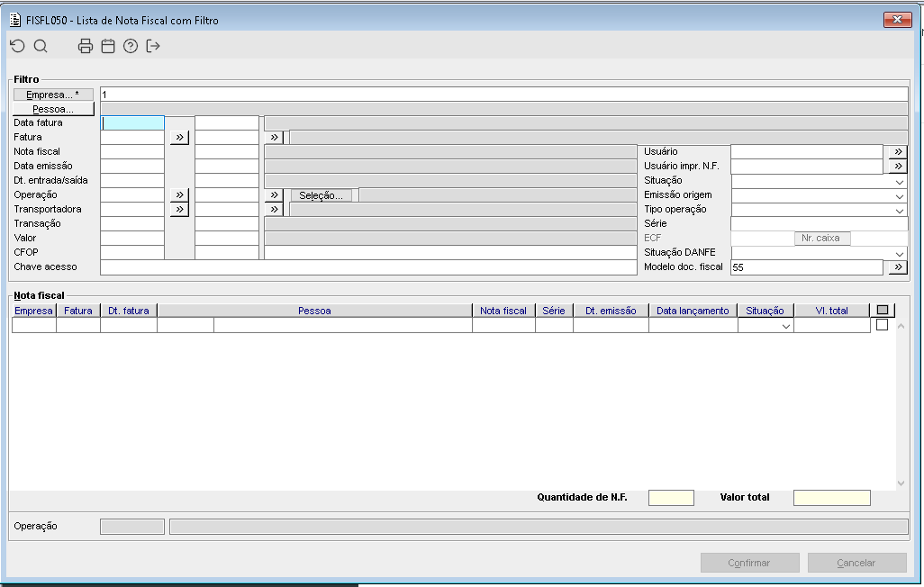The image size is (924, 587).
Task: Toggle select-all box in grid header
Action: (883, 310)
